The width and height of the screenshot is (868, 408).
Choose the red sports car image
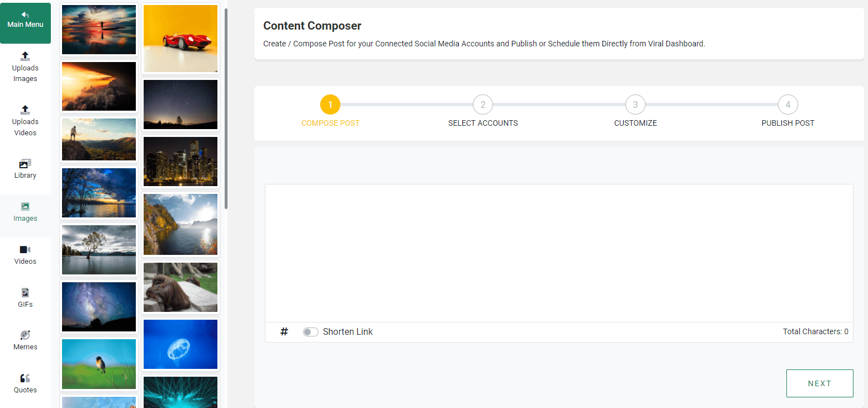[x=181, y=39]
